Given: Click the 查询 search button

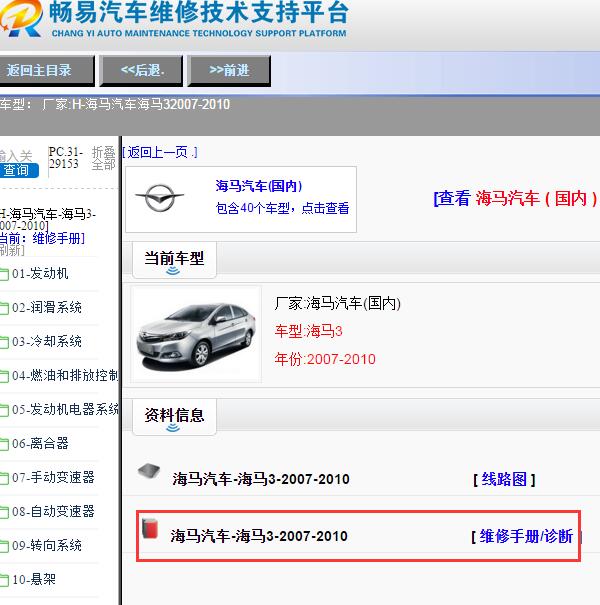Looking at the screenshot, I should (19, 170).
